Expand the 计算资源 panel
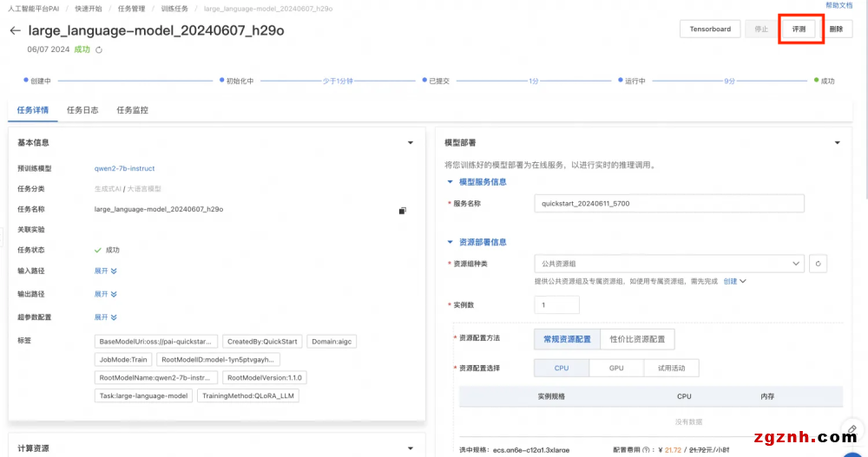The width and height of the screenshot is (868, 457). pyautogui.click(x=411, y=448)
